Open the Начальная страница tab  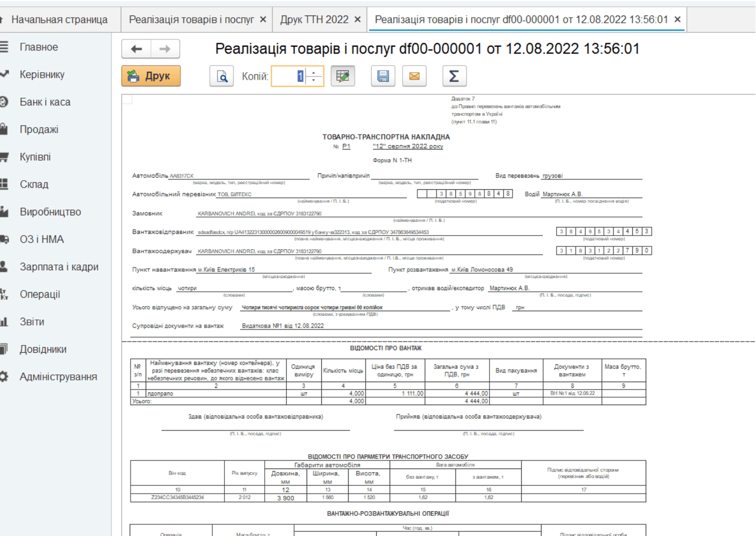(59, 20)
